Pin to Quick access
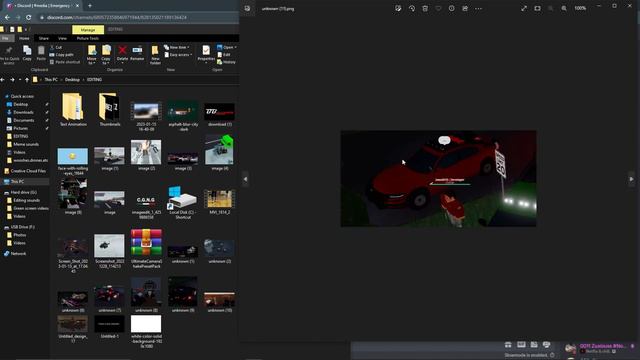The width and height of the screenshot is (640, 360). click(x=9, y=55)
